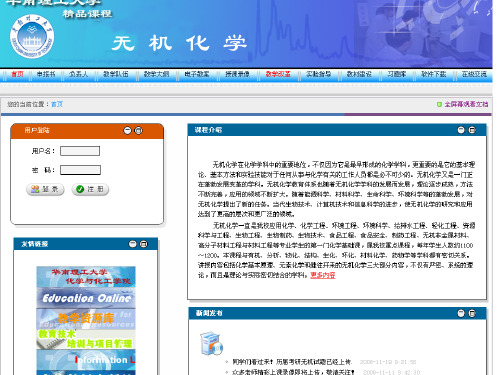Open the Information banner link
500x375 pixels.
tap(86, 359)
